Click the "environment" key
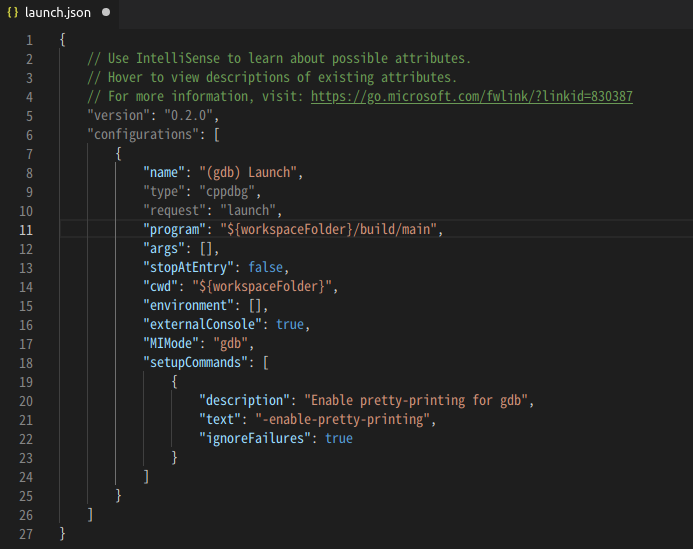This screenshot has height=549, width=693. tap(188, 305)
